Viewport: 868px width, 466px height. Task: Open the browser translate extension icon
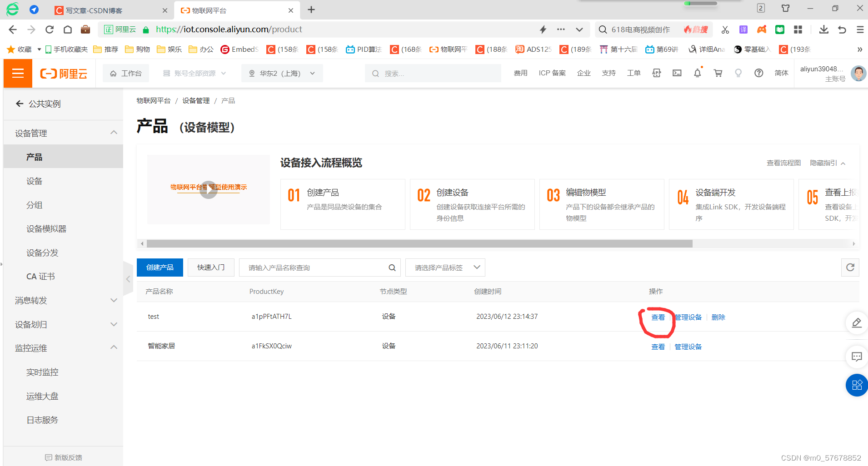click(743, 30)
